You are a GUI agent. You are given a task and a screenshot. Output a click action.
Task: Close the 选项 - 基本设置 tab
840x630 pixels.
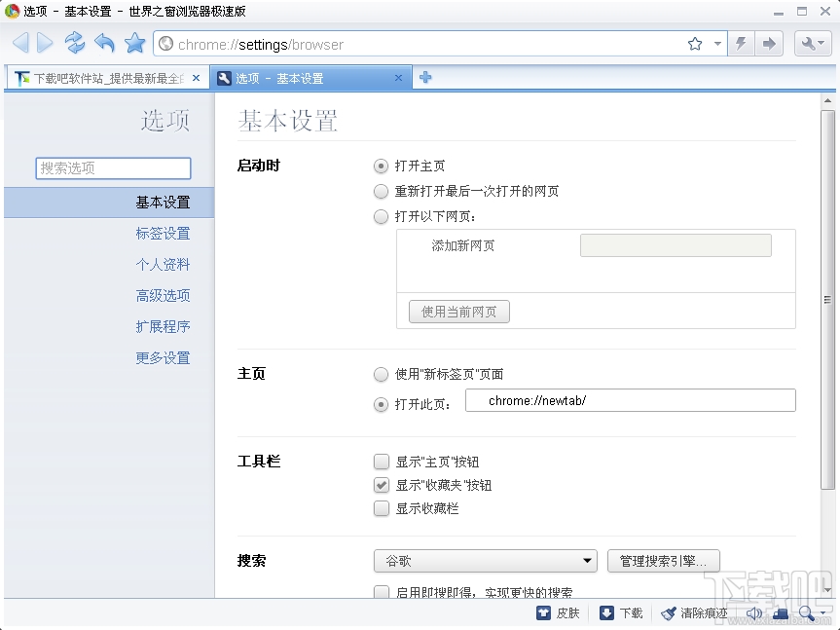[398, 78]
